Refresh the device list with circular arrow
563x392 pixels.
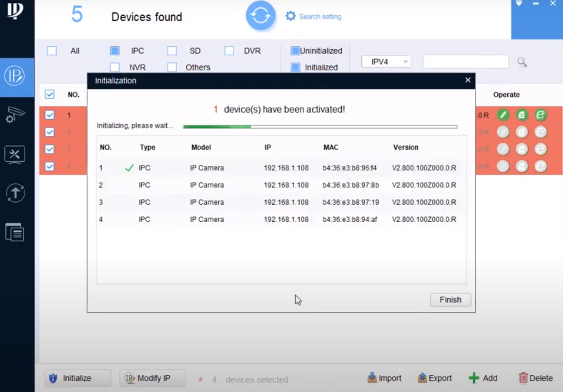coord(260,15)
